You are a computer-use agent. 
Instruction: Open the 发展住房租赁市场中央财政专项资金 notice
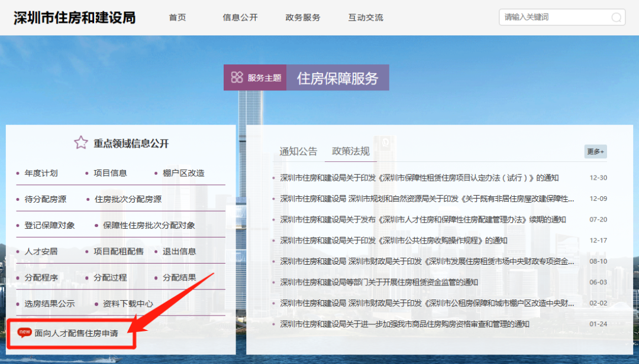click(x=427, y=261)
